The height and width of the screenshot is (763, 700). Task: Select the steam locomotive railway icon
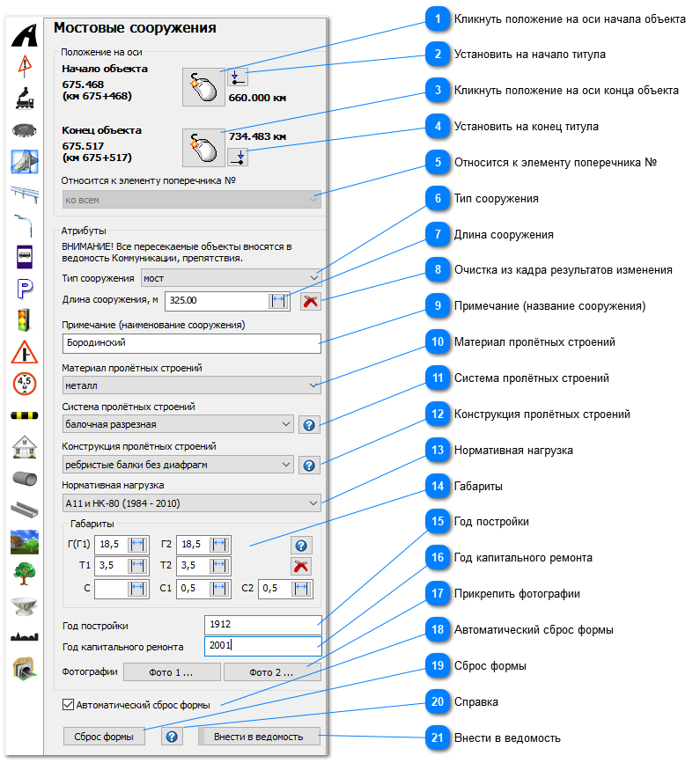click(x=24, y=99)
